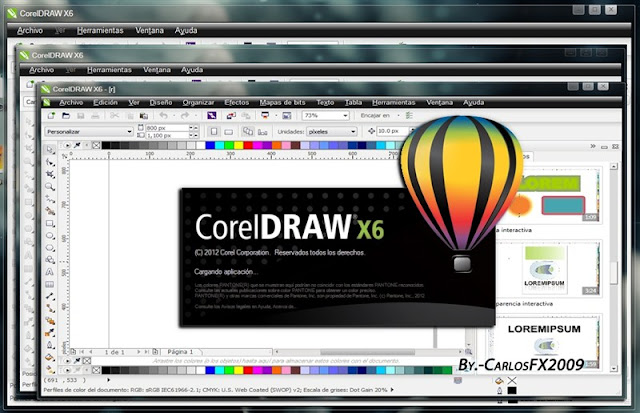Open Herramientas menu in rearmost CorelDRAW window
The image size is (640, 413).
pyautogui.click(x=100, y=31)
